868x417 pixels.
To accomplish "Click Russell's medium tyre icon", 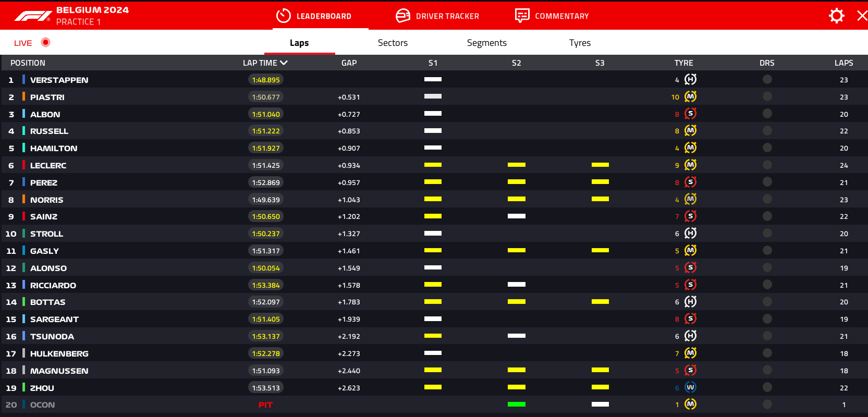I will coord(690,130).
